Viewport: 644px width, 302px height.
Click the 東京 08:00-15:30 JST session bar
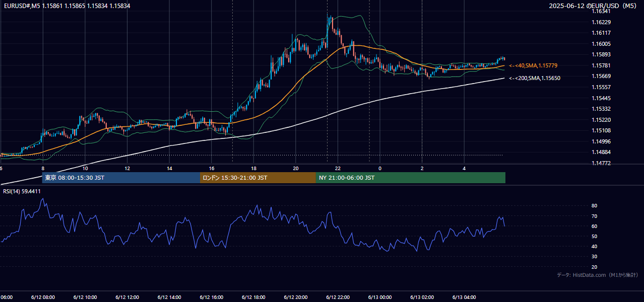point(121,178)
